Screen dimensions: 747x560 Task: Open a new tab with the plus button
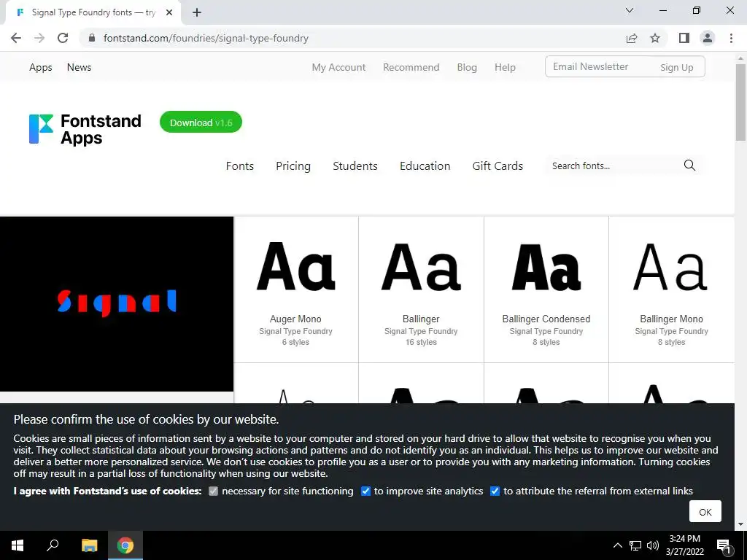pos(197,12)
